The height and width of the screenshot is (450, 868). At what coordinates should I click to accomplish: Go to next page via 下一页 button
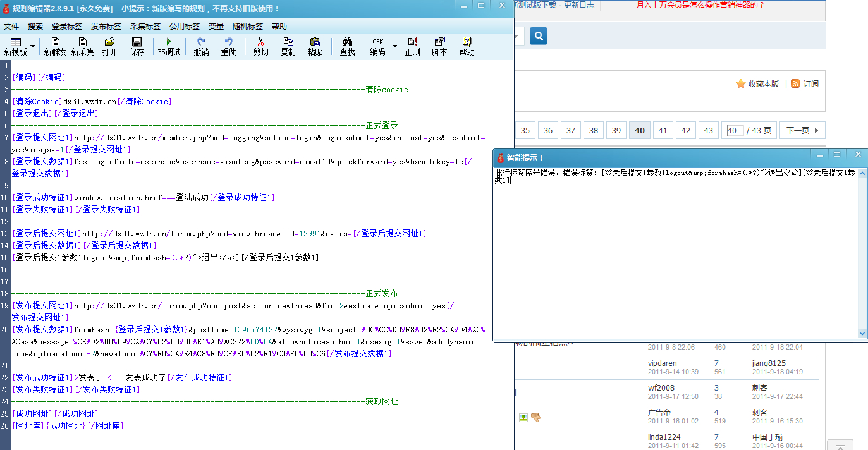point(802,130)
